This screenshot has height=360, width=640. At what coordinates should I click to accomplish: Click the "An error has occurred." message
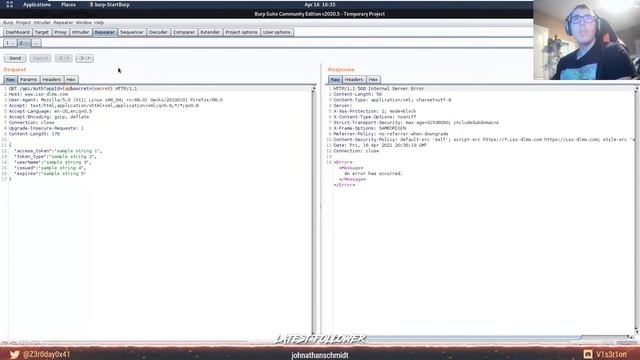373,173
